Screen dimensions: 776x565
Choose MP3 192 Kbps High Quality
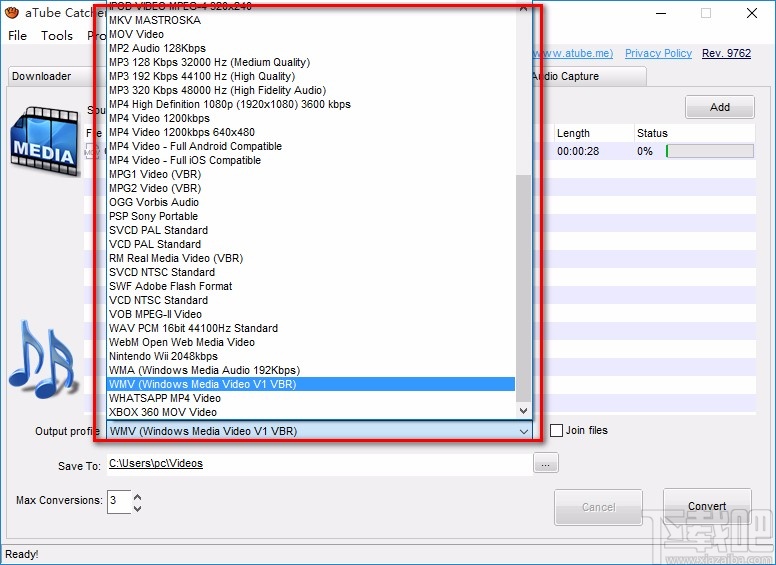[x=311, y=76]
